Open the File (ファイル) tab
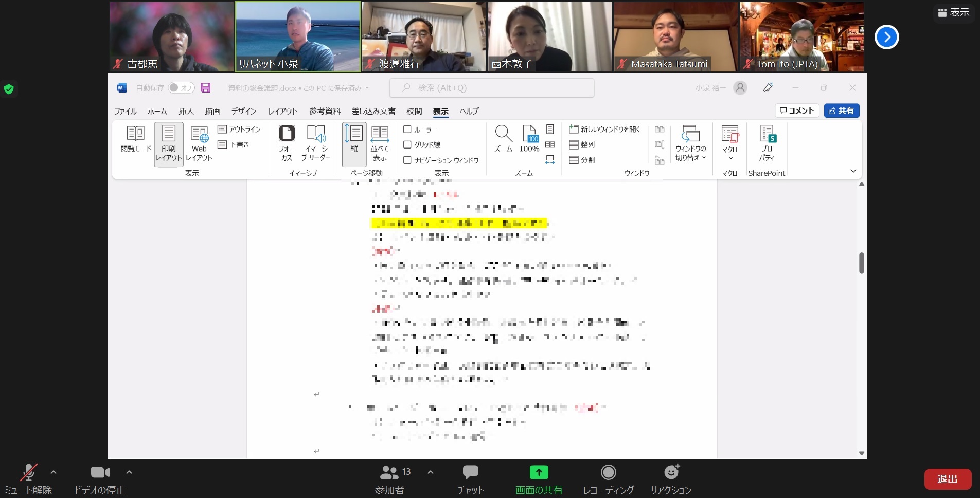980x498 pixels. (125, 111)
